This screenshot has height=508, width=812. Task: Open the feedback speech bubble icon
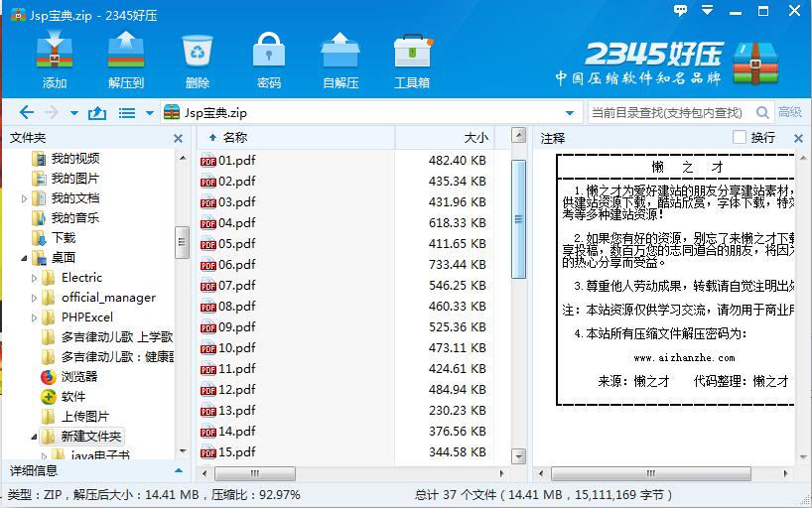coord(680,10)
